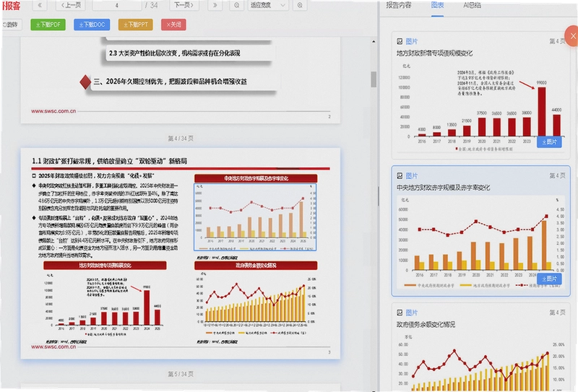Switch to the 报告内容 tab

point(399,5)
